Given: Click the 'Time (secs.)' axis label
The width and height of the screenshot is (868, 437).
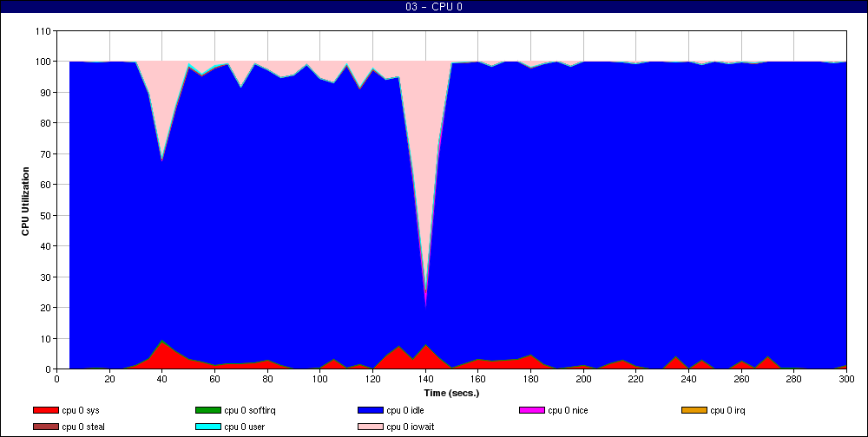Looking at the screenshot, I should point(451,394).
